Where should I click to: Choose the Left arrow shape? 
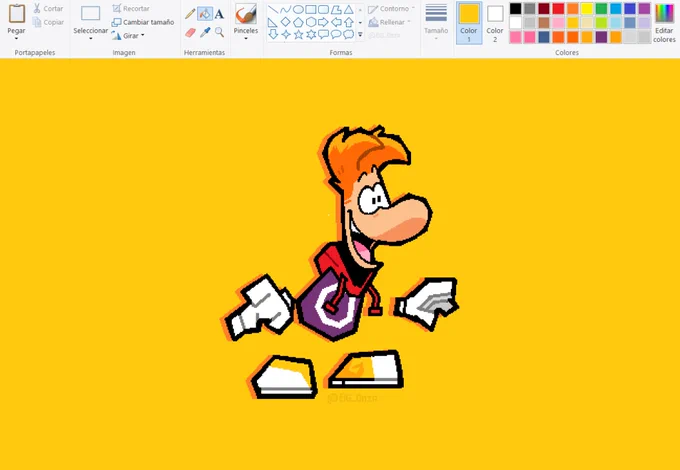click(336, 22)
